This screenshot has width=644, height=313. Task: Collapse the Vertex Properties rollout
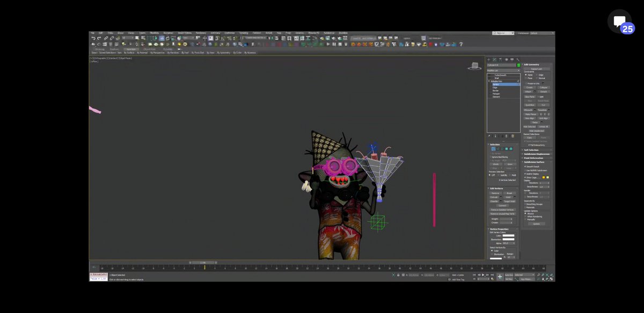[503, 229]
